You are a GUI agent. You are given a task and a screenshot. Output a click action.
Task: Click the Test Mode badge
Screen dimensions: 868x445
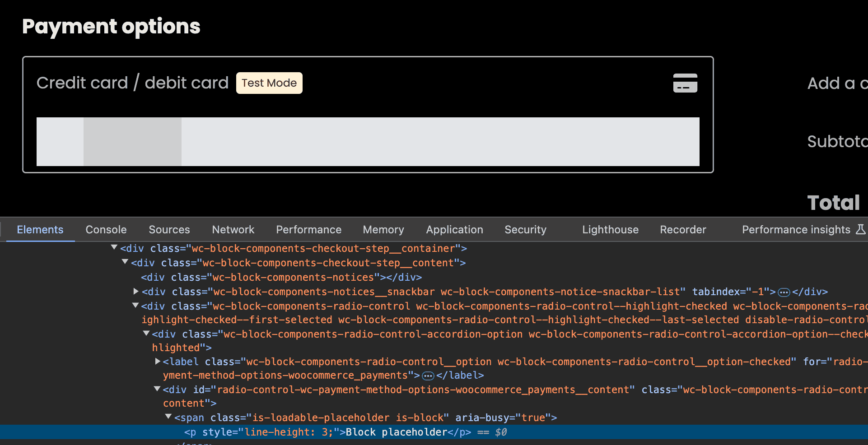point(269,83)
